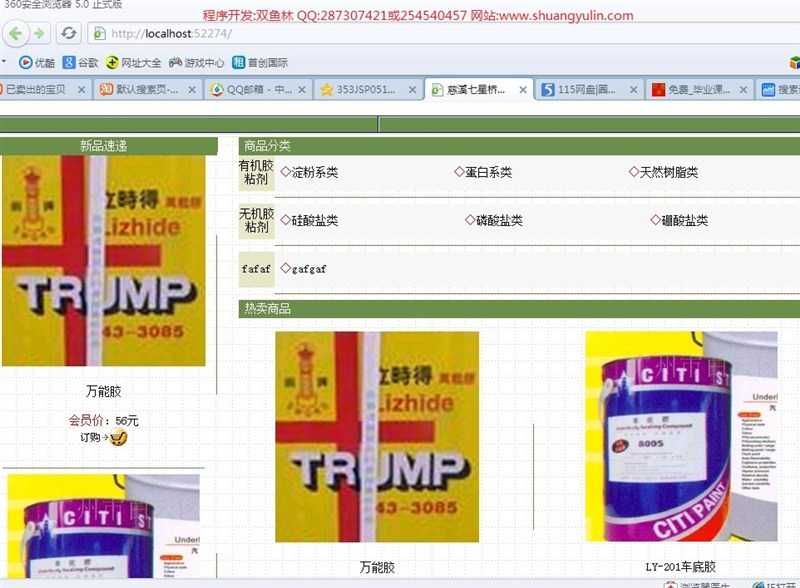Image resolution: width=800 pixels, height=588 pixels.
Task: Click the 会员价：56元 price text
Action: tap(104, 421)
